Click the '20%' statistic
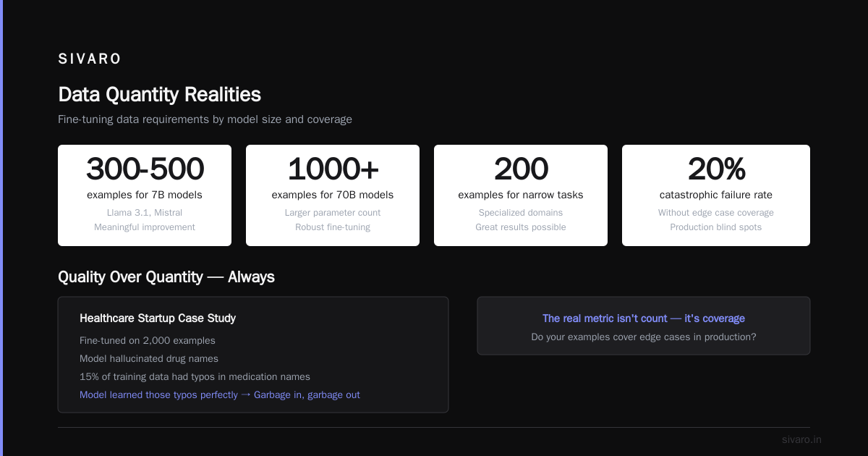Viewport: 868px width, 456px height. click(x=716, y=169)
